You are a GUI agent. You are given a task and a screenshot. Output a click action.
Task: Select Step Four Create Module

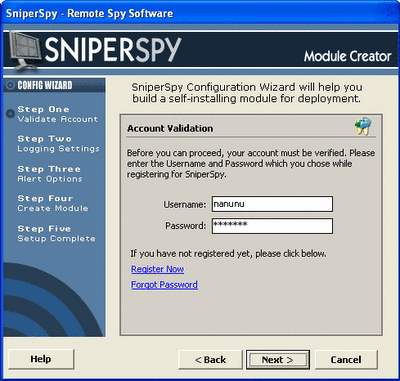[x=53, y=203]
